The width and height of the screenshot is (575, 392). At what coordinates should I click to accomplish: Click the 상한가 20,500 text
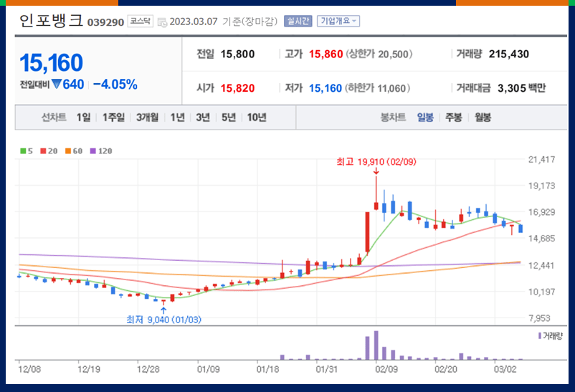(379, 54)
